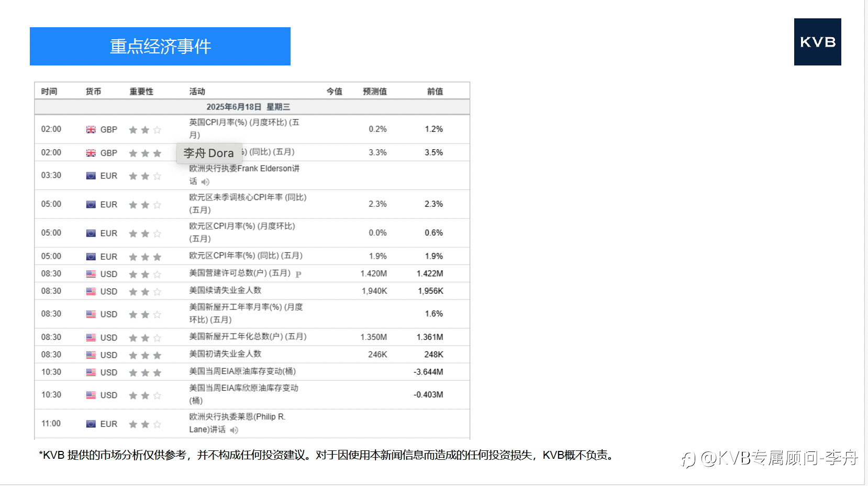Click the US flag in the 美国初请失业金人数 row
Image resolution: width=868 pixels, height=486 pixels.
pyautogui.click(x=91, y=355)
